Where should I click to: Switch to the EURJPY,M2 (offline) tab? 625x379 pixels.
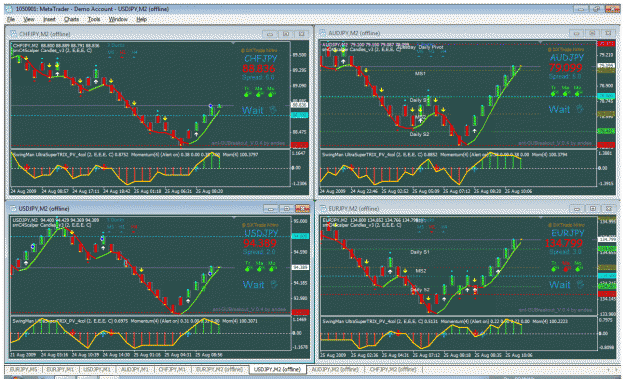click(x=220, y=369)
